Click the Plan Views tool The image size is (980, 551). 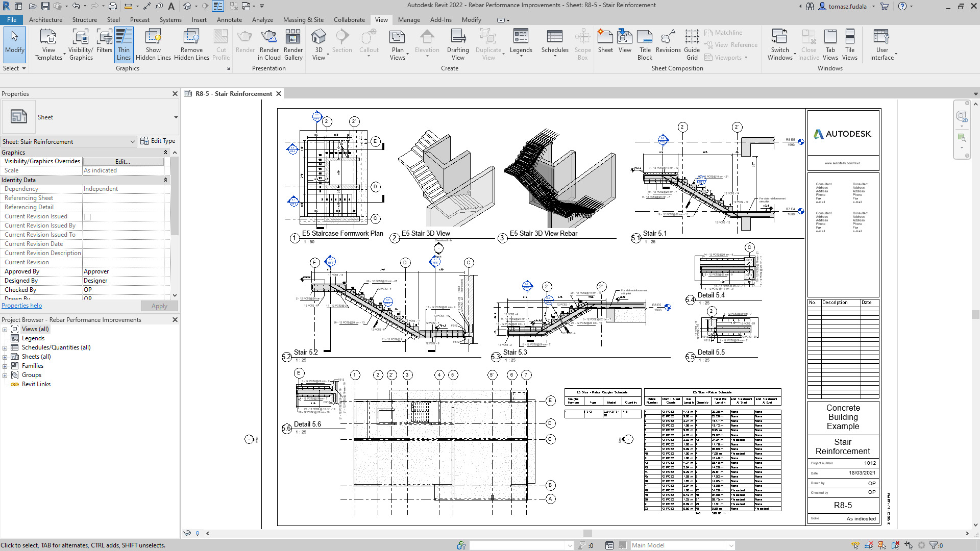click(x=398, y=45)
